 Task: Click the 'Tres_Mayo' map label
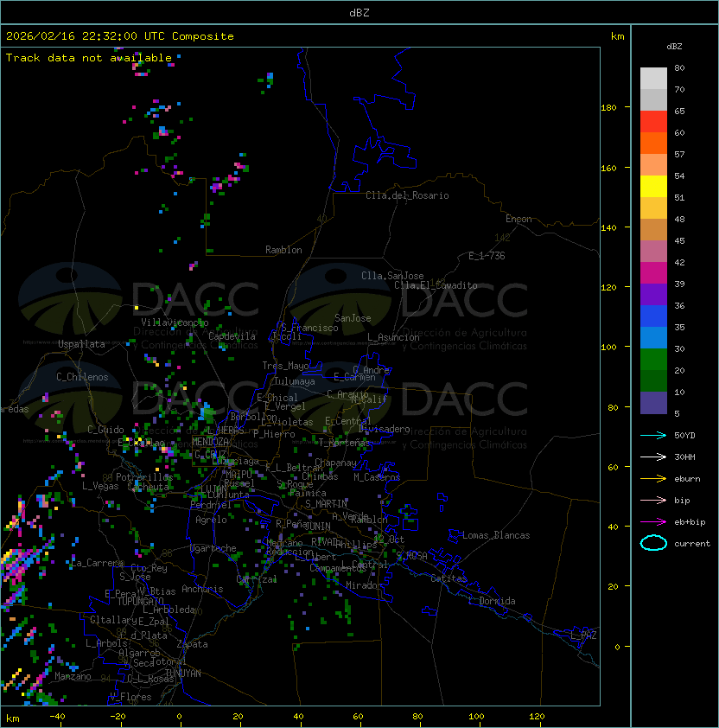point(285,366)
